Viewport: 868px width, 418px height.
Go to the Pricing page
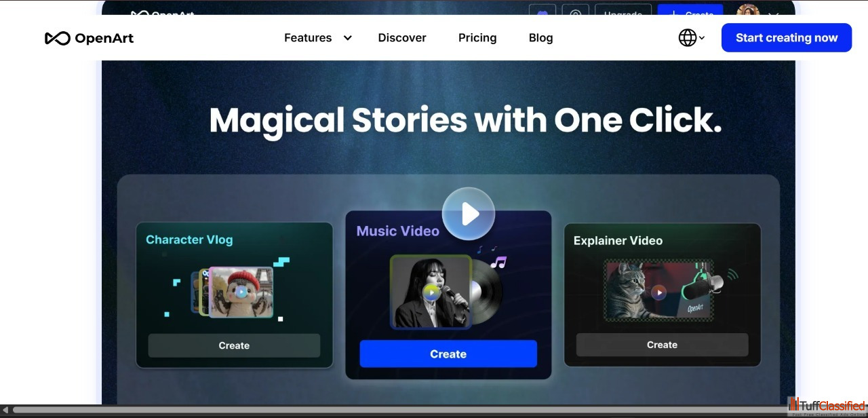tap(477, 38)
